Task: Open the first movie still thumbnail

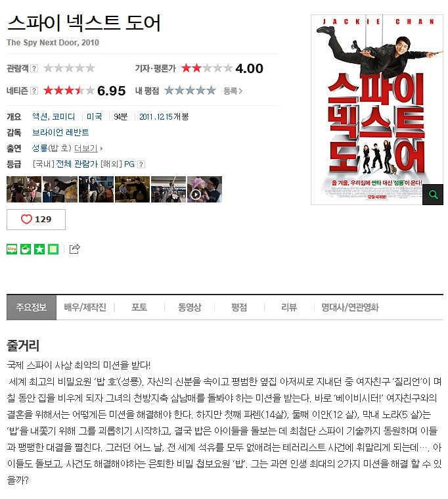Action: [24, 189]
